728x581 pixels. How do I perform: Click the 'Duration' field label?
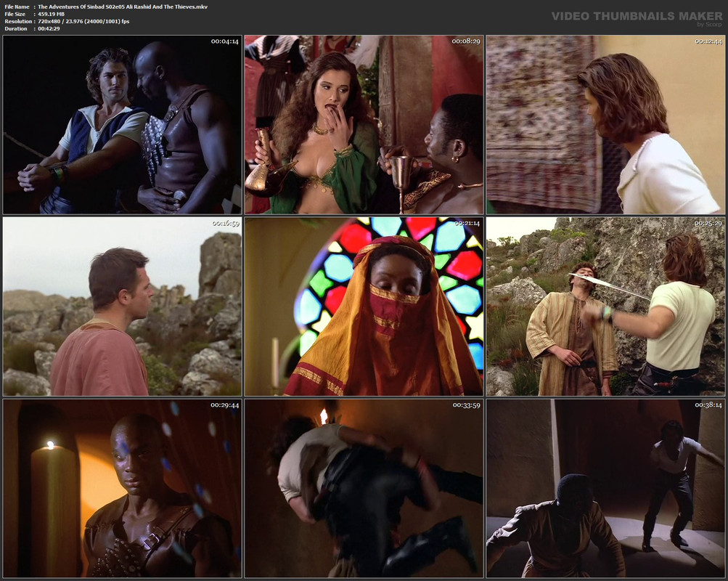tap(16, 29)
